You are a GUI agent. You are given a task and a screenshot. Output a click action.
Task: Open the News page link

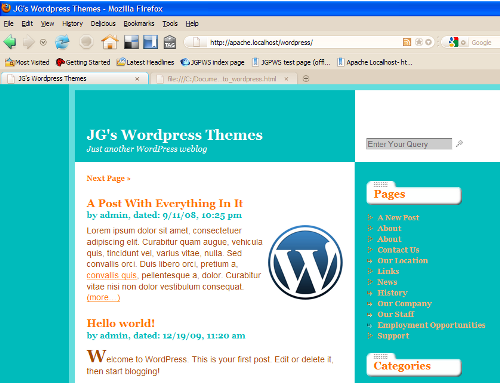tap(387, 282)
